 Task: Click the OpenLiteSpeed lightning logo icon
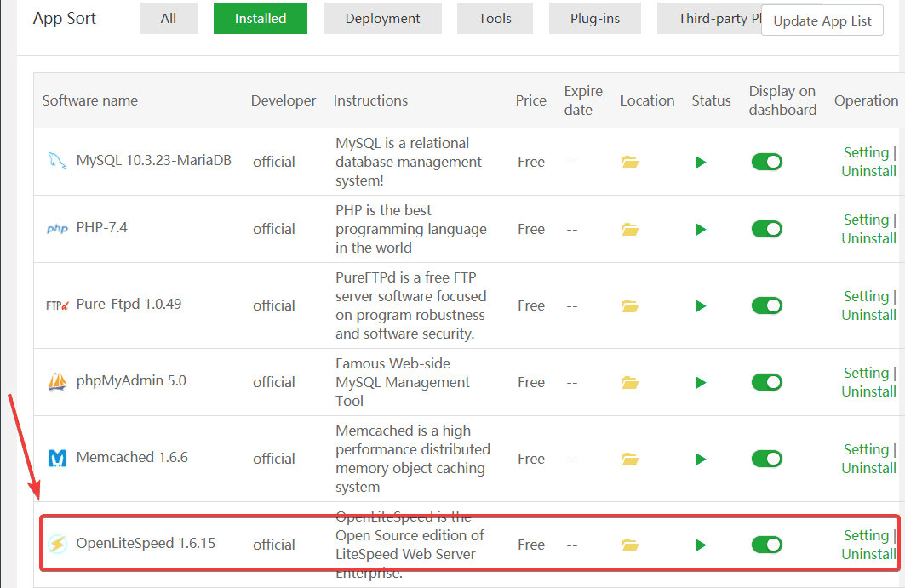tap(57, 544)
